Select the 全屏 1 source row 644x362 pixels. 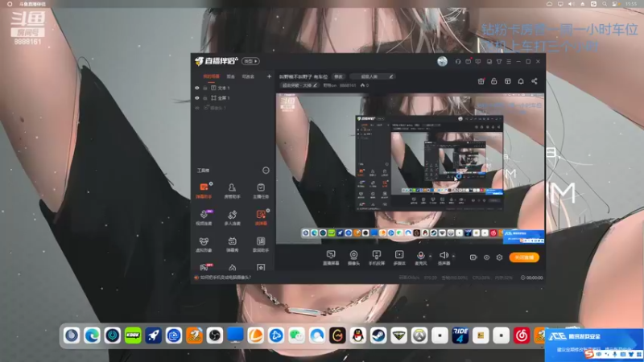tap(233, 98)
